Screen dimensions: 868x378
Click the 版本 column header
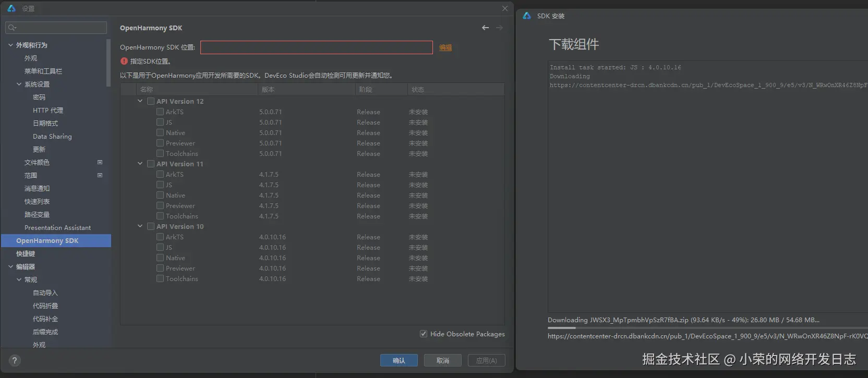click(x=306, y=90)
